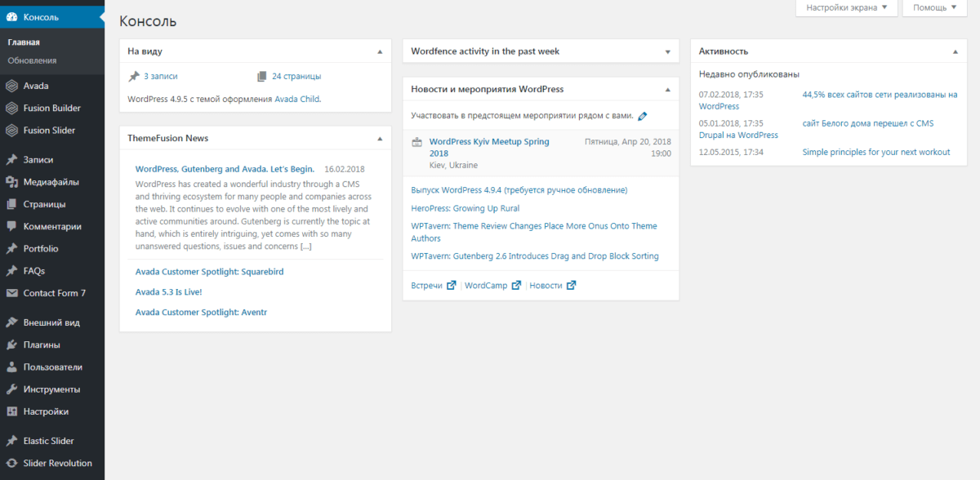
Task: Click the Медиафайлы media icon in sidebar
Action: pos(11,182)
